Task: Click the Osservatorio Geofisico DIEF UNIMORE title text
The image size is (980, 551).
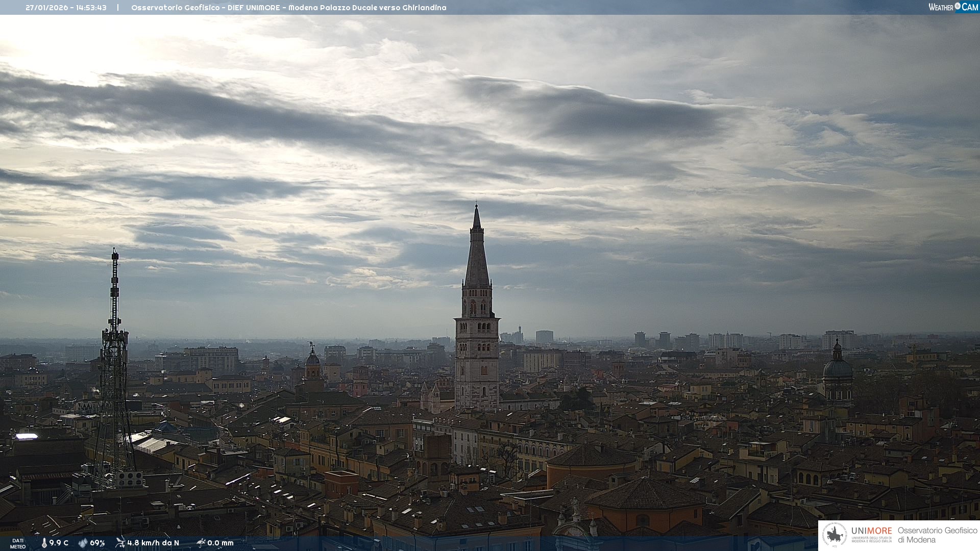Action: [x=288, y=8]
